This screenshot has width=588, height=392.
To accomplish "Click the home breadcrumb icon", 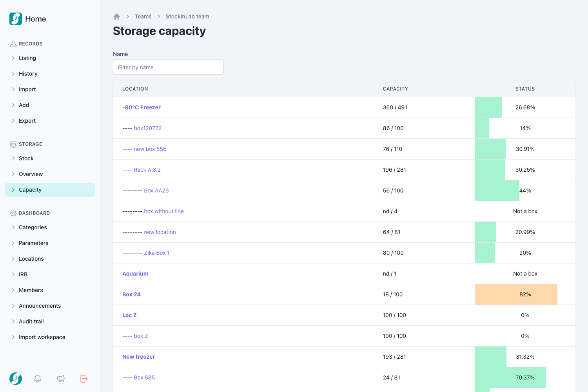I will pyautogui.click(x=117, y=16).
